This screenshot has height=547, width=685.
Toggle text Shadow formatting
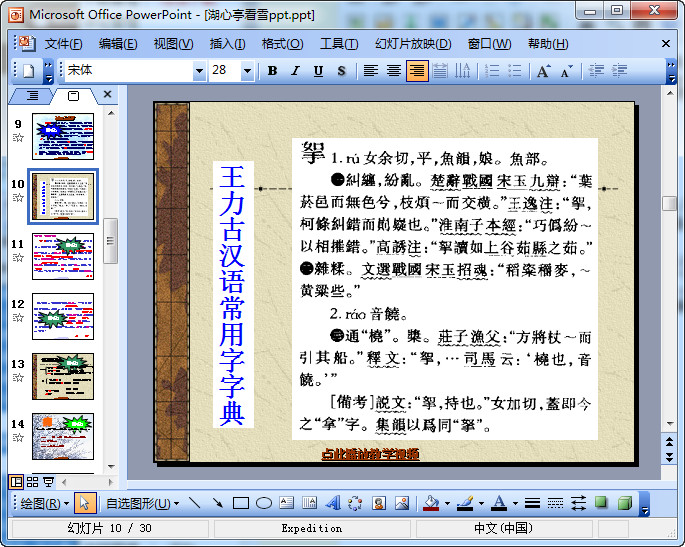click(x=341, y=70)
